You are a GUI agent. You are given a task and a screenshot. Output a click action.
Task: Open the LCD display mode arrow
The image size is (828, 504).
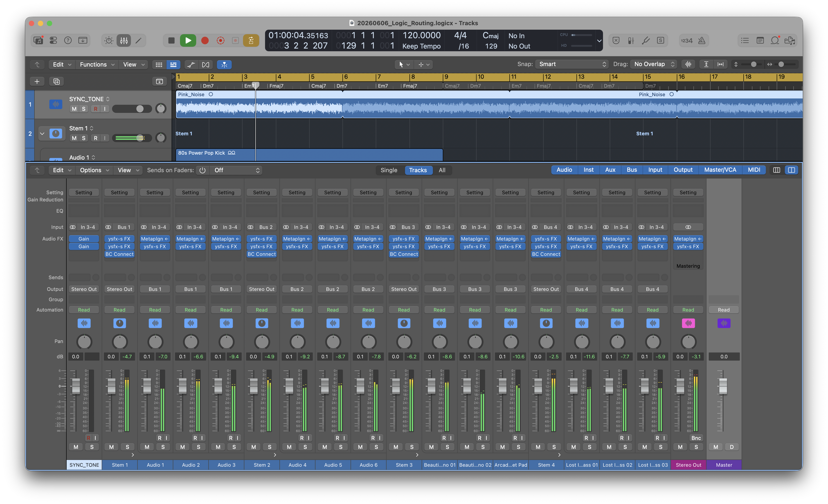click(x=599, y=41)
